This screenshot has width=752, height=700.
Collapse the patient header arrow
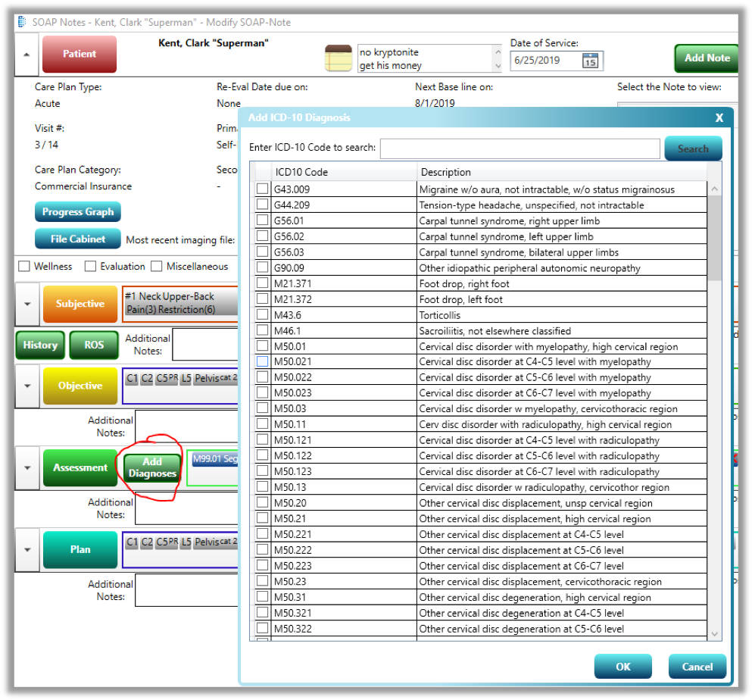[27, 55]
